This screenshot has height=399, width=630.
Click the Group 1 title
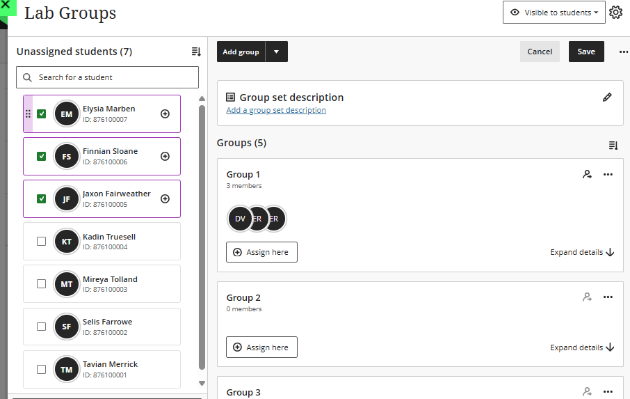tap(243, 174)
